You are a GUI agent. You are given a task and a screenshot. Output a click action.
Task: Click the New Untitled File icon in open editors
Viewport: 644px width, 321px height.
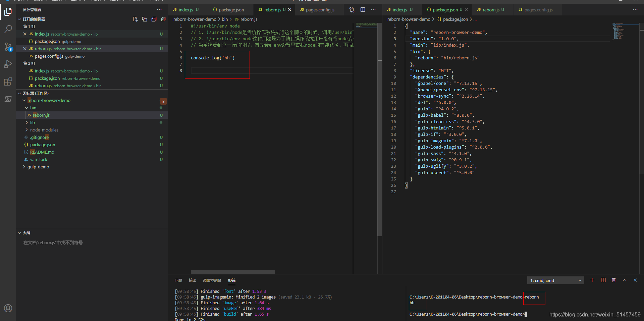135,19
